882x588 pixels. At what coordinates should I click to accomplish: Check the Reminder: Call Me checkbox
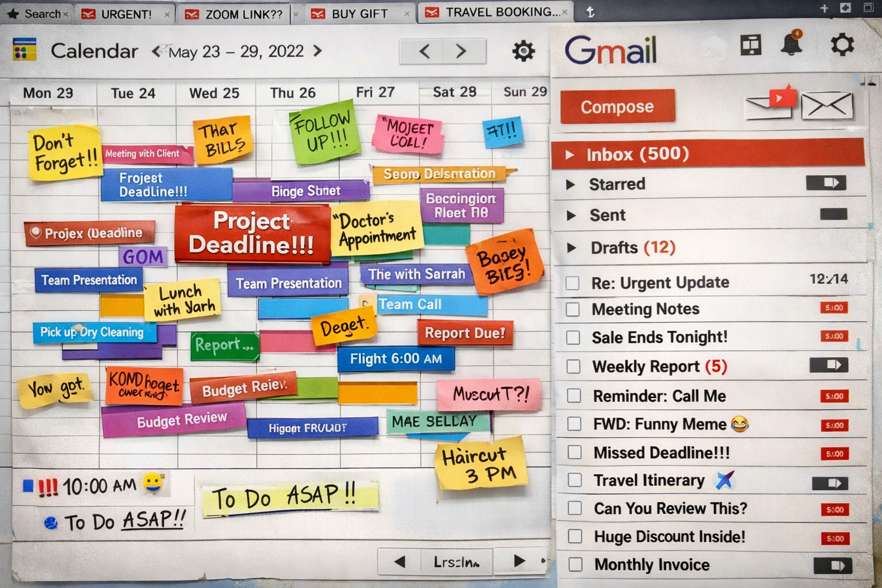574,396
